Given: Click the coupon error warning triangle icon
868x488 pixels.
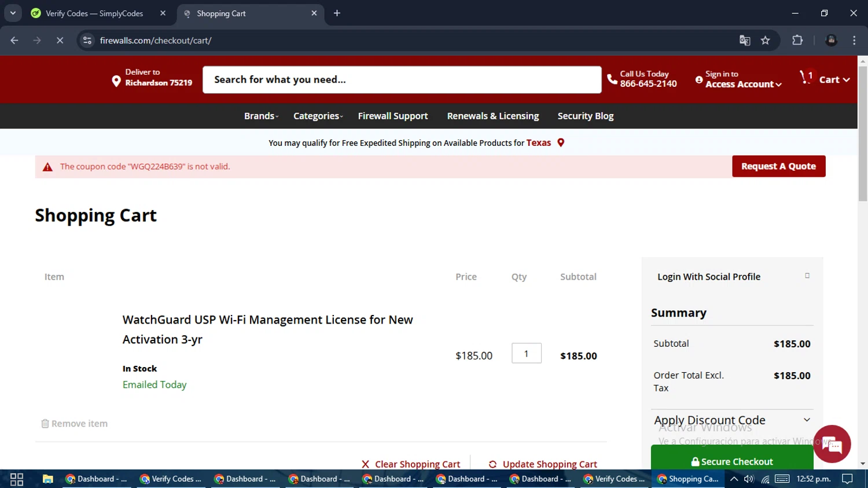Looking at the screenshot, I should point(47,167).
